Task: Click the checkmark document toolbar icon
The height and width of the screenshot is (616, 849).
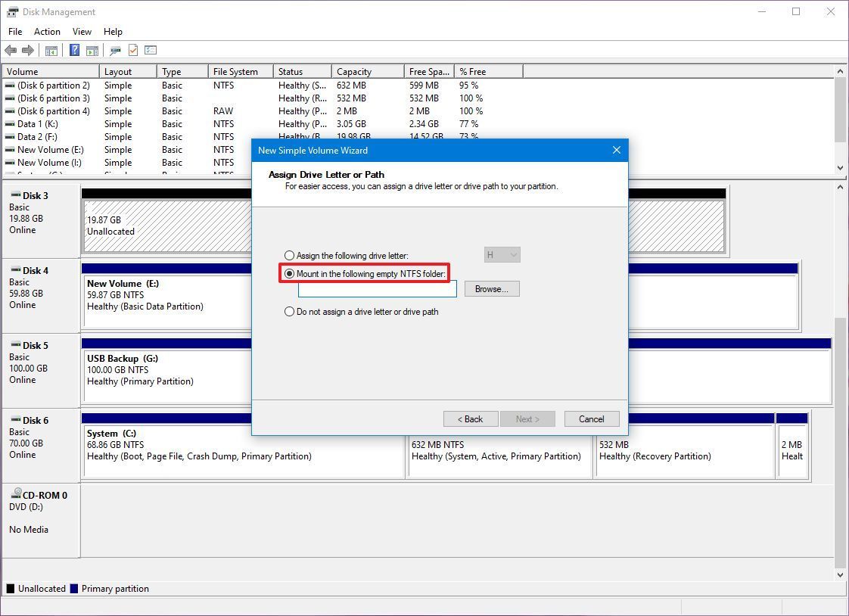Action: click(133, 51)
